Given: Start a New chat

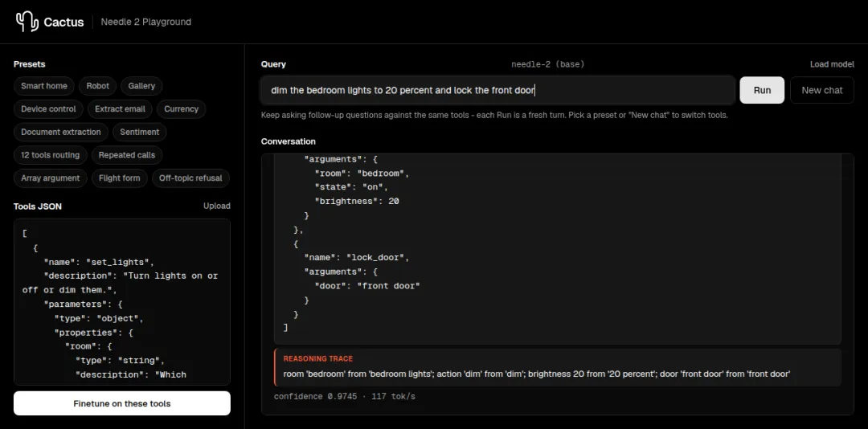Looking at the screenshot, I should tap(822, 90).
